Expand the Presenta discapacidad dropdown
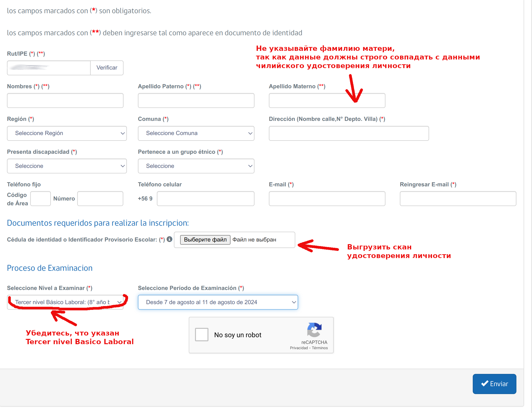The image size is (532, 413). (x=67, y=166)
